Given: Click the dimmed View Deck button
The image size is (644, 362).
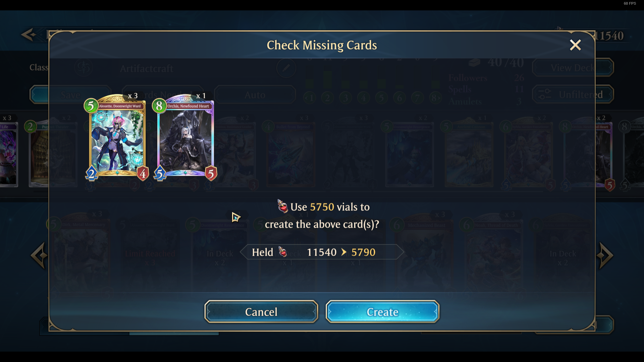Looking at the screenshot, I should click(x=573, y=68).
